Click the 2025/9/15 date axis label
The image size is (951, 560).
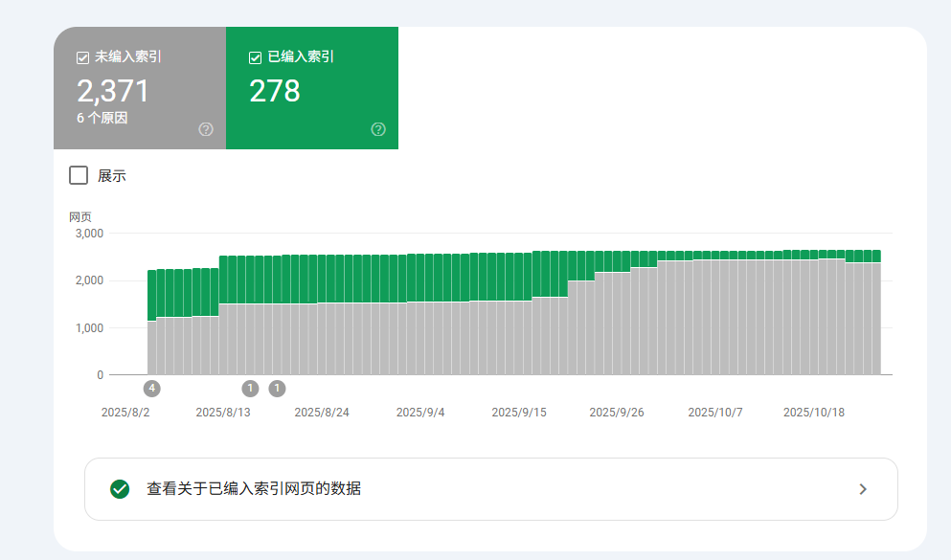tap(518, 413)
